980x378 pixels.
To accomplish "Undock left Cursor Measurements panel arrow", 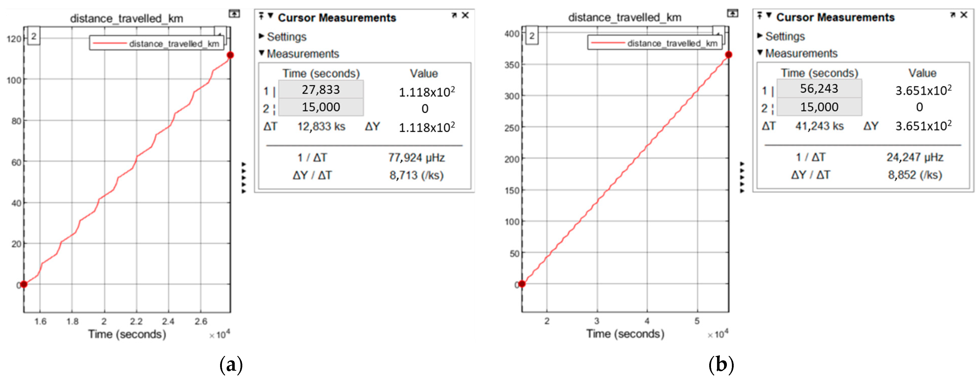I will [454, 16].
